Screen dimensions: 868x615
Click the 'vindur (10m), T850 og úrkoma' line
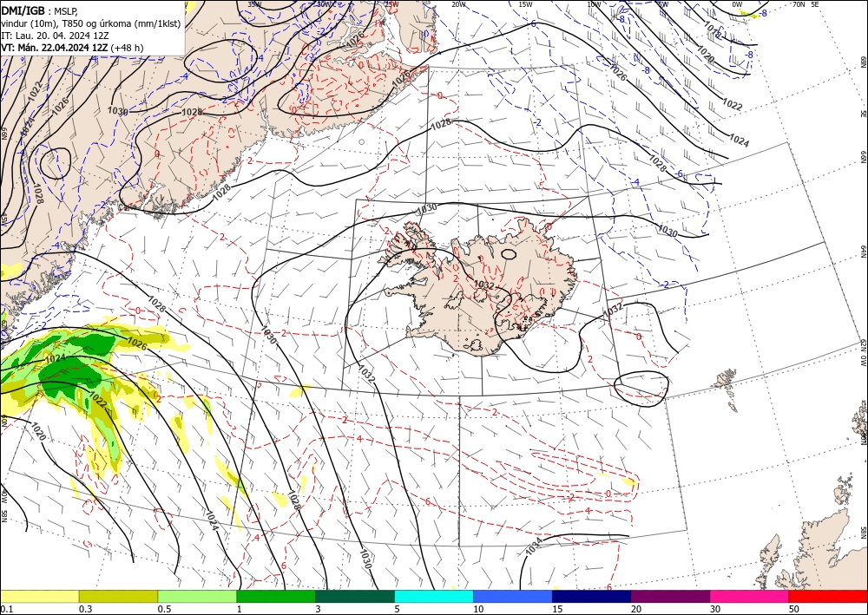coord(91,23)
